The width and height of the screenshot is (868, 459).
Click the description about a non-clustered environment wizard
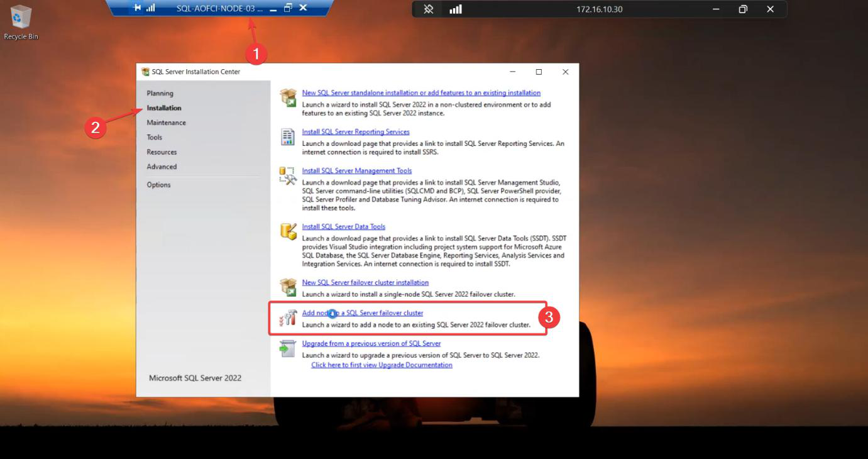pos(427,109)
